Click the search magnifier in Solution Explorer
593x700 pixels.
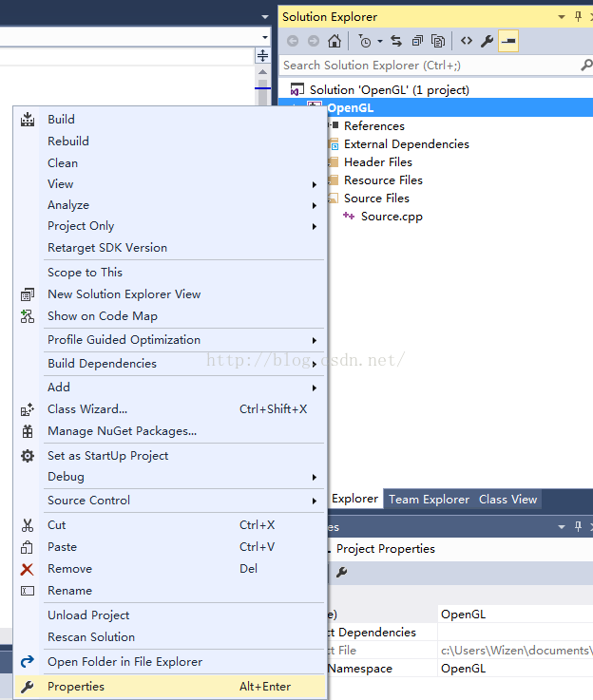pos(585,66)
